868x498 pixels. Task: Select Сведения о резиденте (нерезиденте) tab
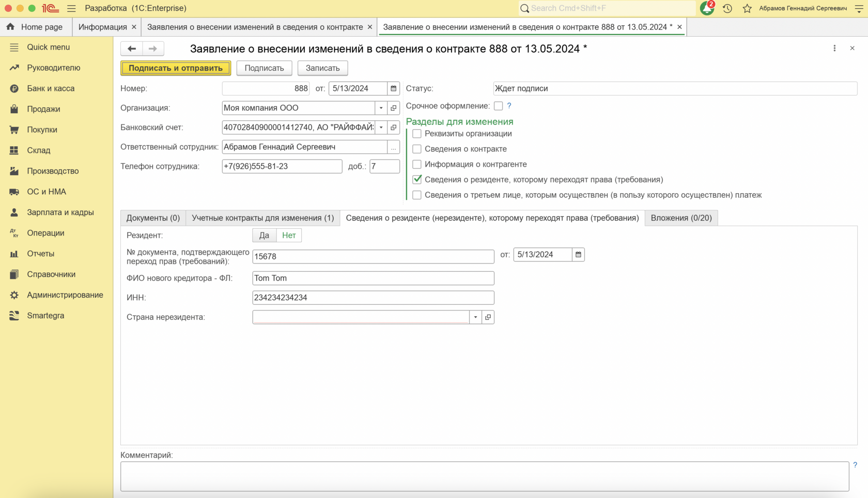(x=492, y=218)
